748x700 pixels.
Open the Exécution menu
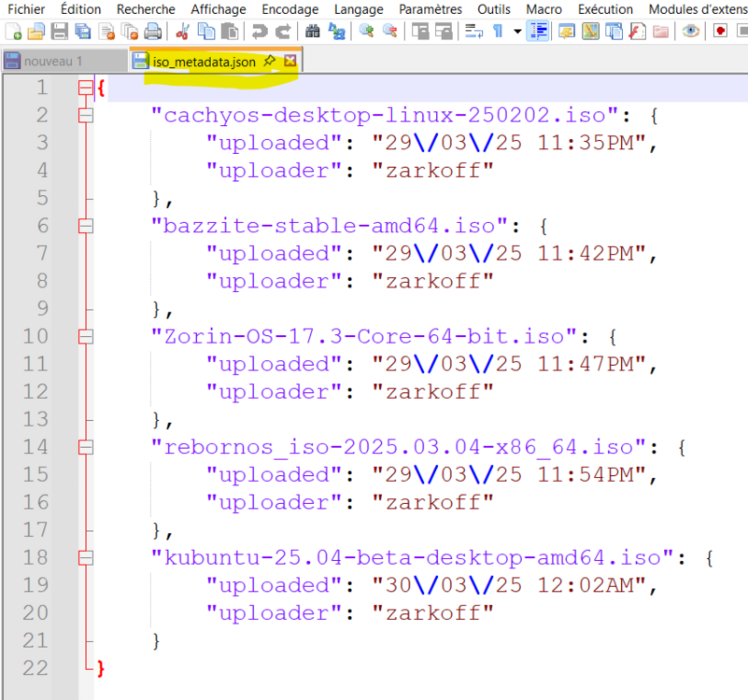click(x=605, y=9)
